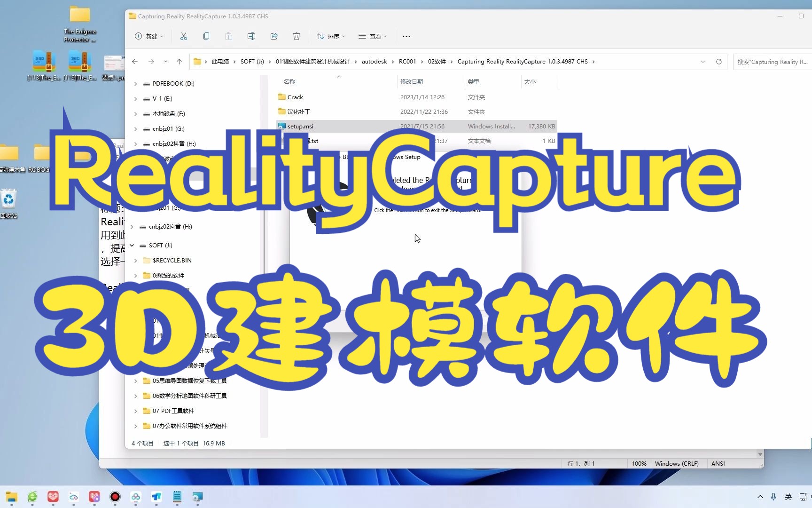Click SOFT (J:) in address breadcrumb
Viewport: 812px width, 508px height.
coord(252,62)
